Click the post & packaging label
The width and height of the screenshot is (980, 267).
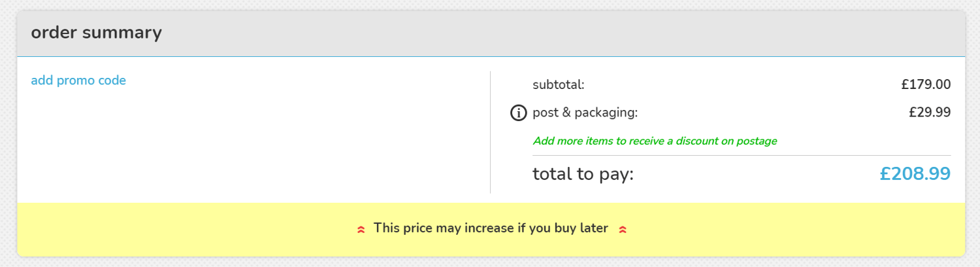585,113
